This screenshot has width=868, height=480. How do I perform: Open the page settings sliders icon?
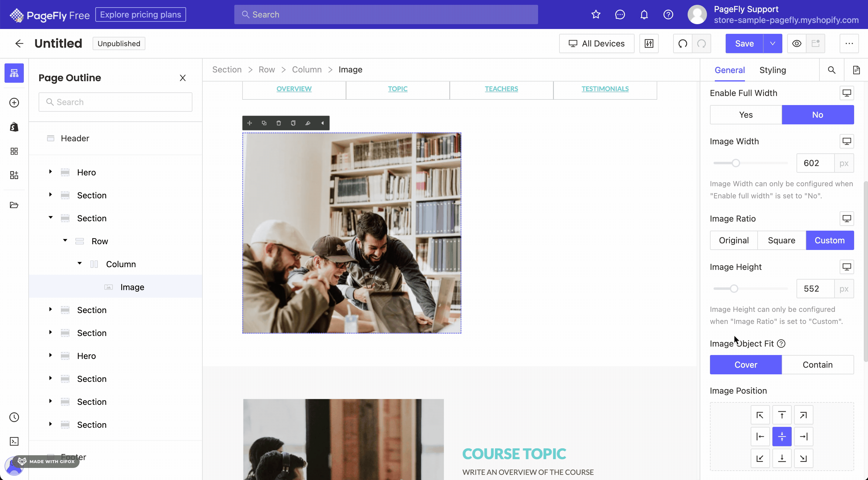coord(649,43)
